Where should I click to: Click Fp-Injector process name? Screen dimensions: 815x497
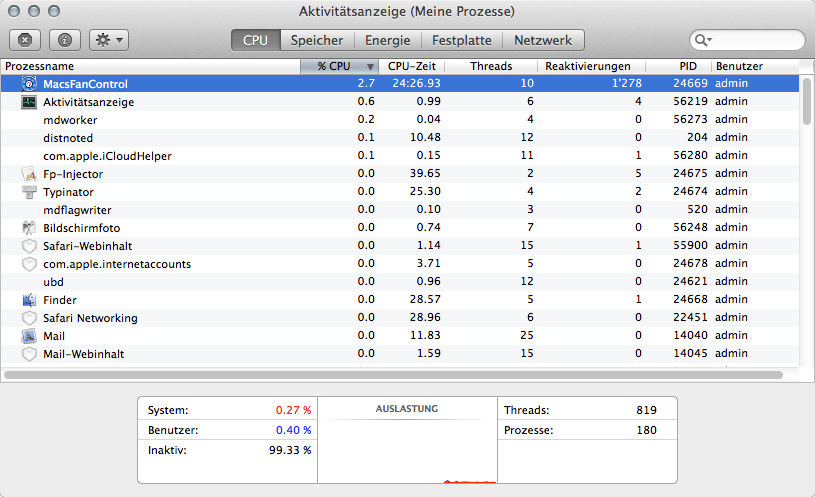[x=73, y=174]
